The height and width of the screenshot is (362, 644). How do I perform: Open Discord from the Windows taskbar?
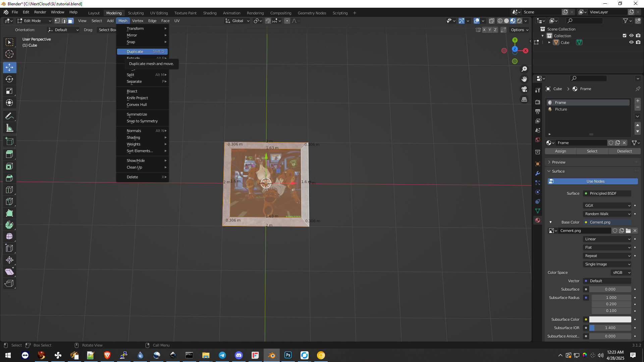pyautogui.click(x=239, y=355)
